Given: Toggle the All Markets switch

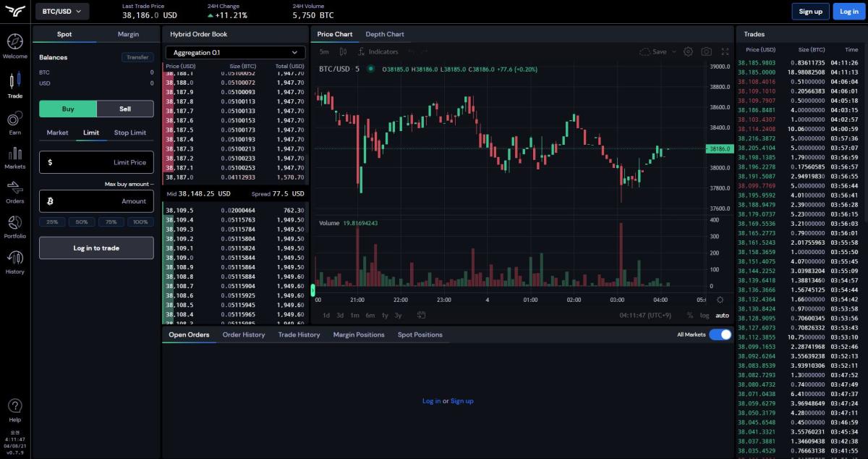Looking at the screenshot, I should [x=720, y=334].
